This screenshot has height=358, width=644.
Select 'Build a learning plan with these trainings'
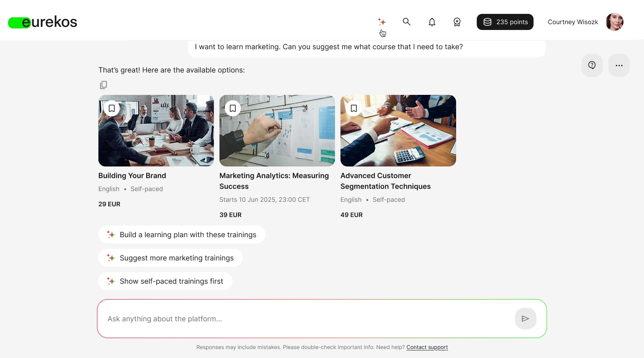click(182, 234)
